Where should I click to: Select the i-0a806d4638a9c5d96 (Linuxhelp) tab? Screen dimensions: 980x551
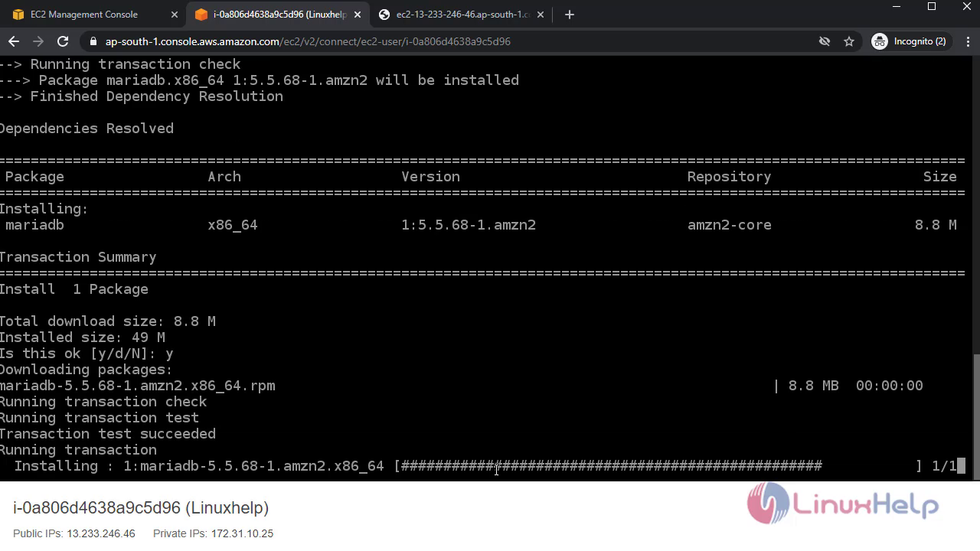[x=277, y=15]
